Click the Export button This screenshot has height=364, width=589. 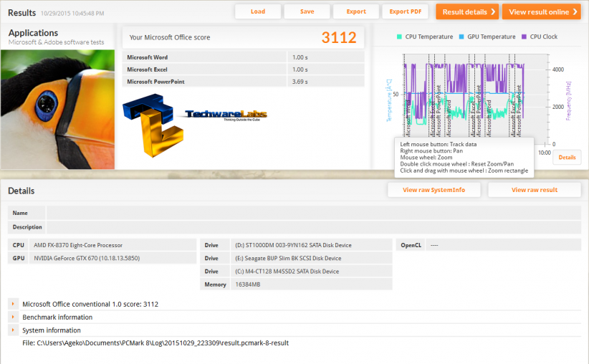point(356,11)
